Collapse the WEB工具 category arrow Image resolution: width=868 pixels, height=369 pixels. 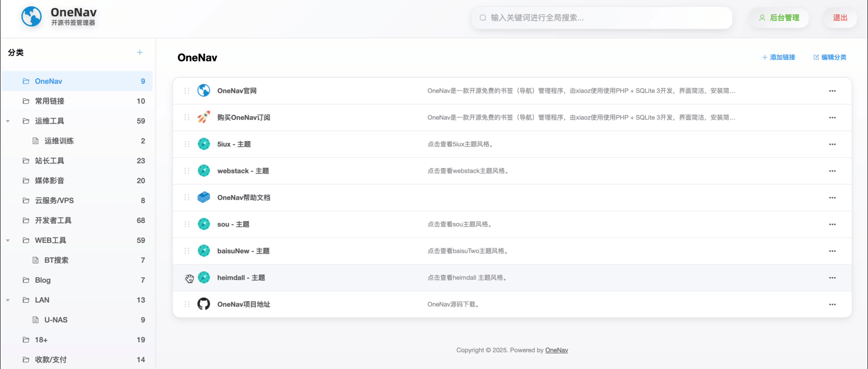pos(8,241)
